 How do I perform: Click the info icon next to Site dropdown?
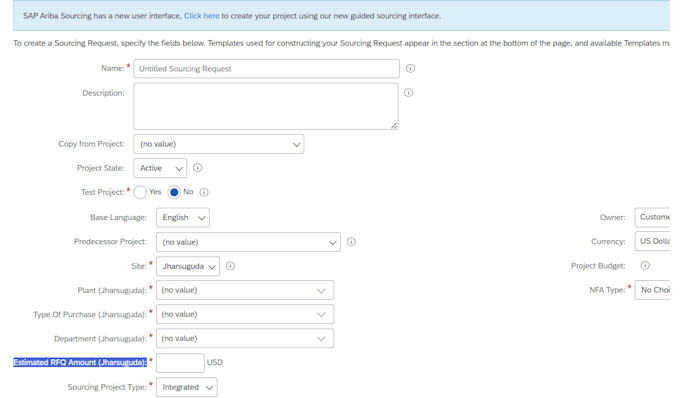(x=231, y=266)
